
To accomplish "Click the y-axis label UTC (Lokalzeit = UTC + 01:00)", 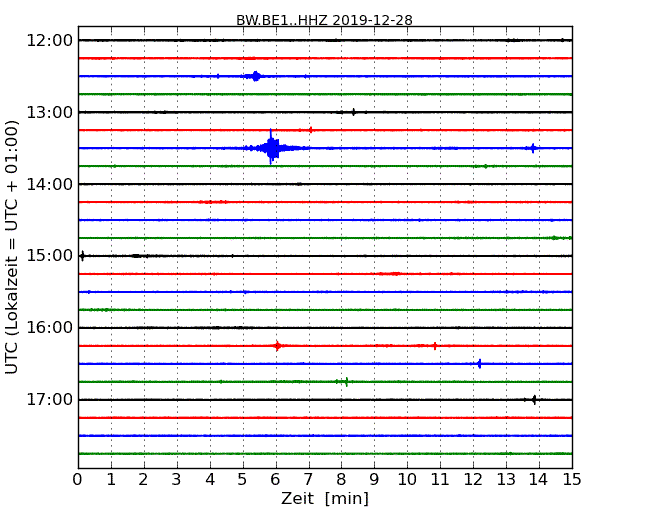I will point(12,247).
